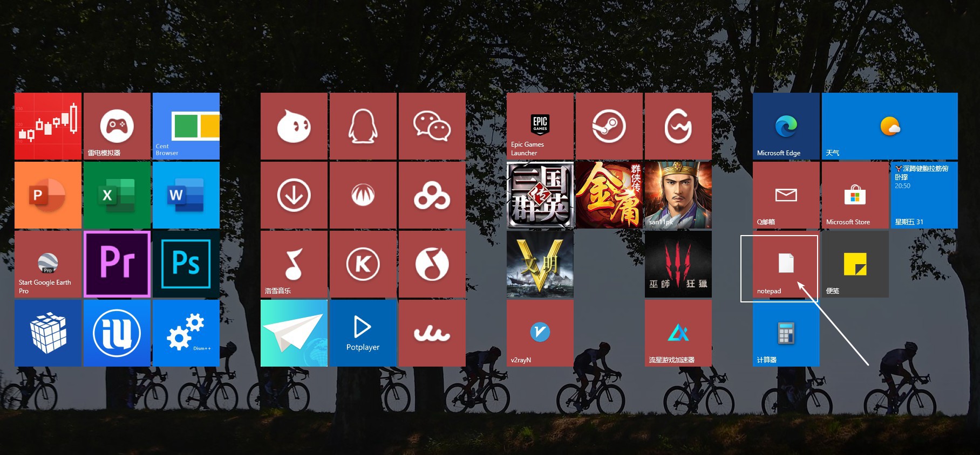Image resolution: width=980 pixels, height=455 pixels.
Task: Open the red candlestick stock chart tile
Action: (x=48, y=126)
